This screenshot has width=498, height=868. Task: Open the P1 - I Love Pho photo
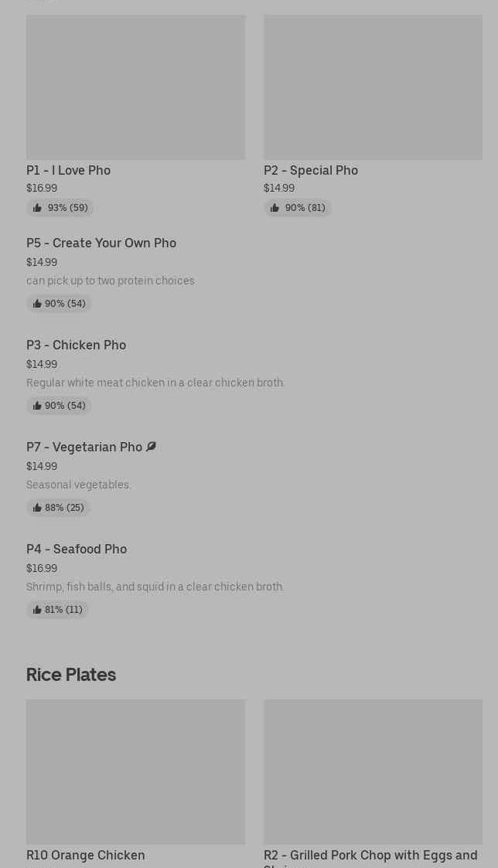tap(135, 87)
